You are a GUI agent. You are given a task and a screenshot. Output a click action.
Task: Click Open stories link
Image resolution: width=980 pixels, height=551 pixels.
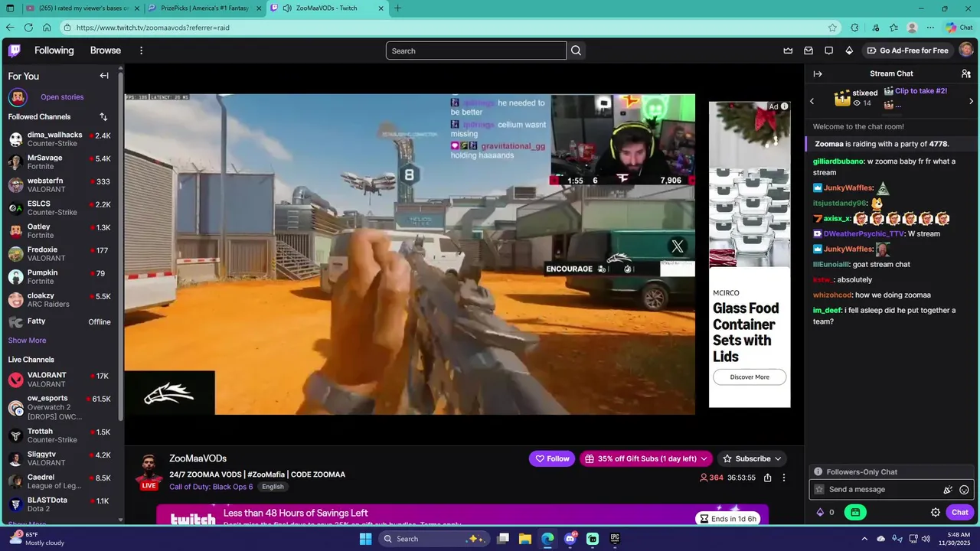tap(62, 97)
